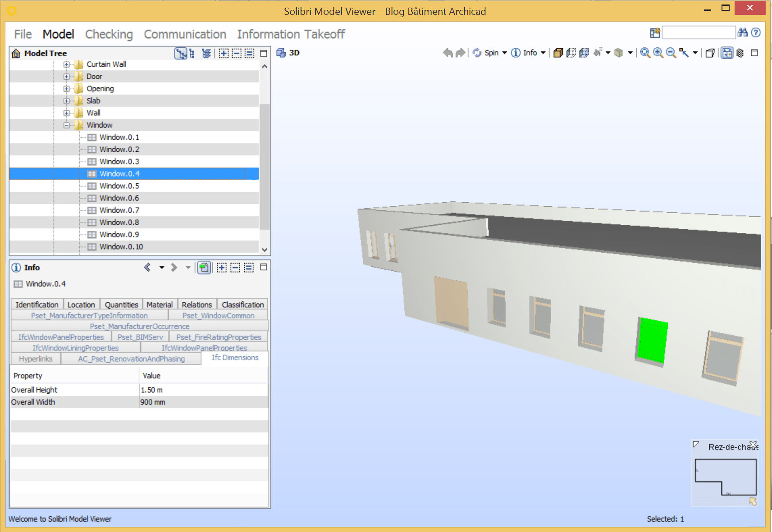Viewport: 772px width, 532px height.
Task: Open the Checking tab
Action: pyautogui.click(x=109, y=34)
